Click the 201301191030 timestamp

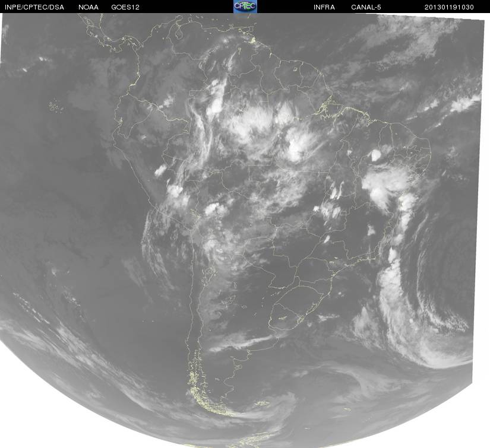click(x=449, y=7)
